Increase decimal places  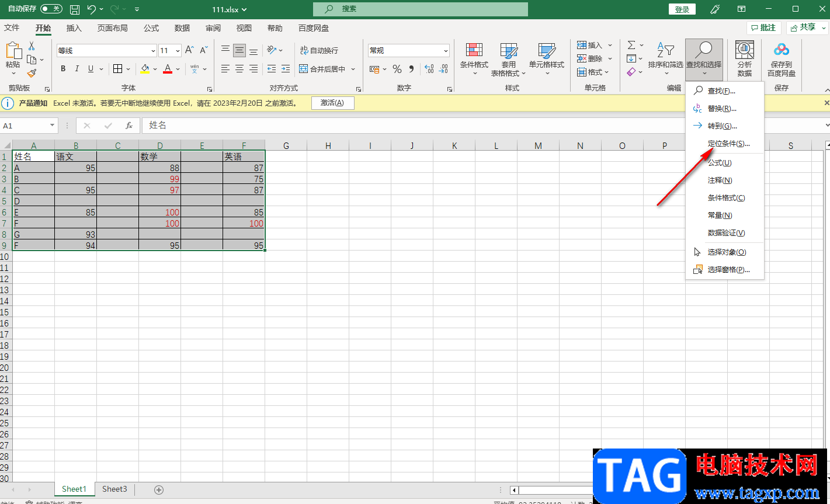click(x=429, y=69)
